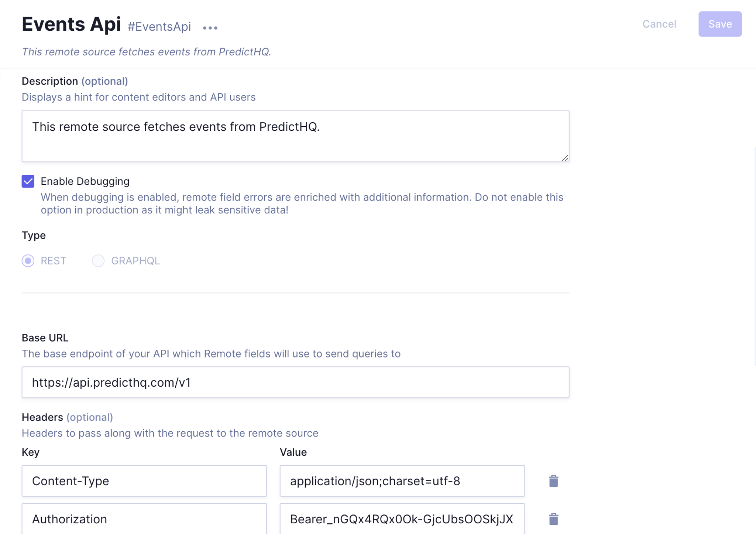Click the application/json;charset=utf-8 value field
This screenshot has width=756, height=534.
[x=402, y=480]
